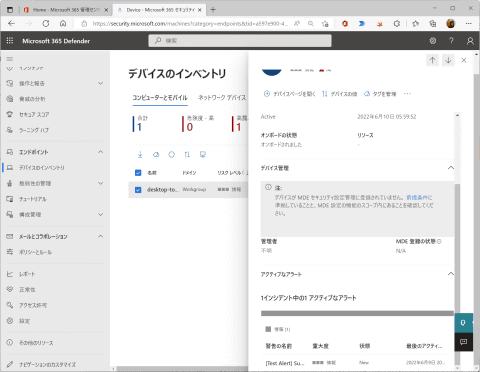Open アクセス許可 key icon item
This screenshot has width=480, height=372.
[33, 305]
